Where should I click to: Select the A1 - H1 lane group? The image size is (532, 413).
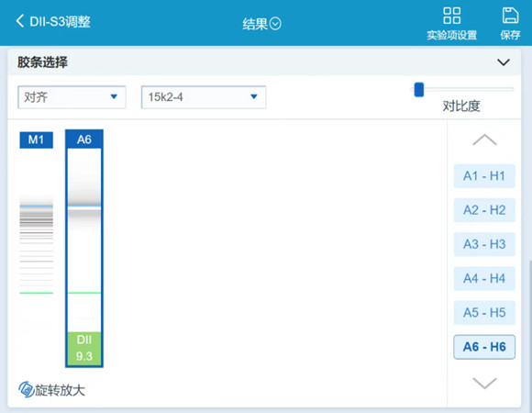(x=484, y=176)
